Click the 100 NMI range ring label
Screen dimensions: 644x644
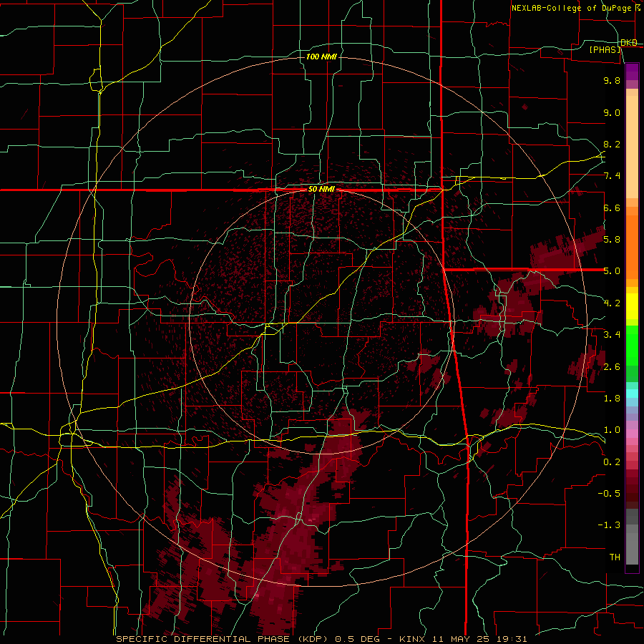(321, 57)
